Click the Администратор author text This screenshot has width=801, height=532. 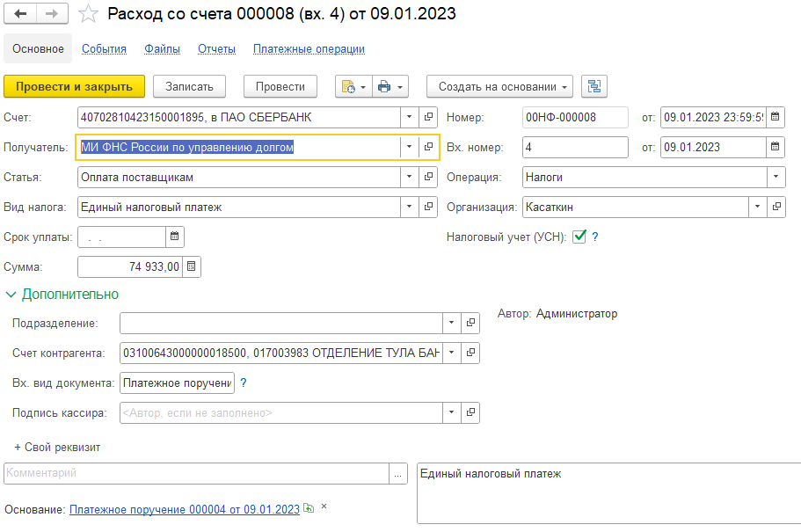pos(577,314)
